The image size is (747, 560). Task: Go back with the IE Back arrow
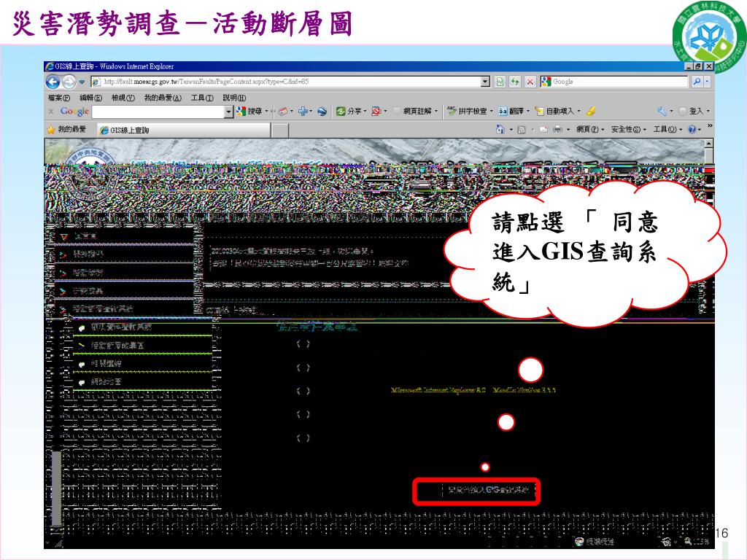[x=53, y=82]
